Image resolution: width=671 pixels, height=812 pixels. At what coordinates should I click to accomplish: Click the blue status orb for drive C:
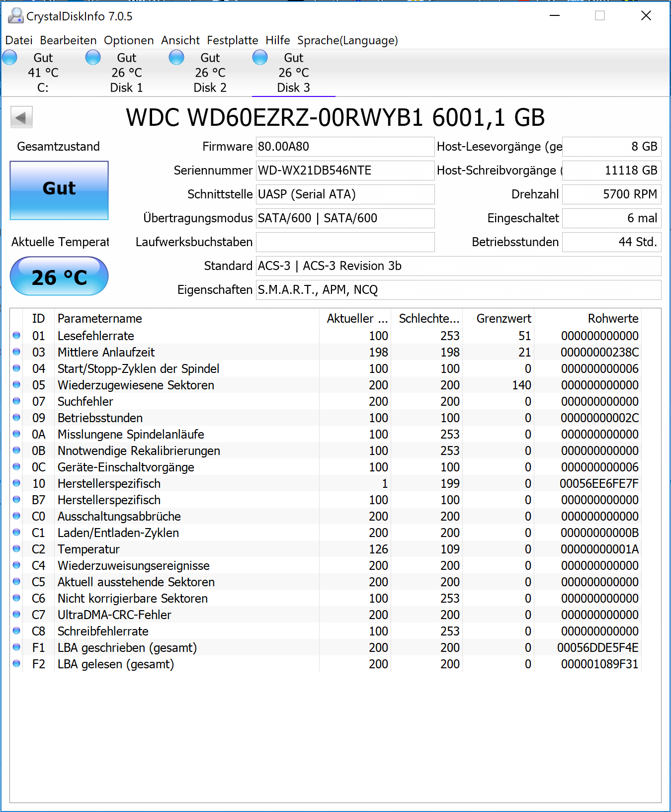[9, 58]
